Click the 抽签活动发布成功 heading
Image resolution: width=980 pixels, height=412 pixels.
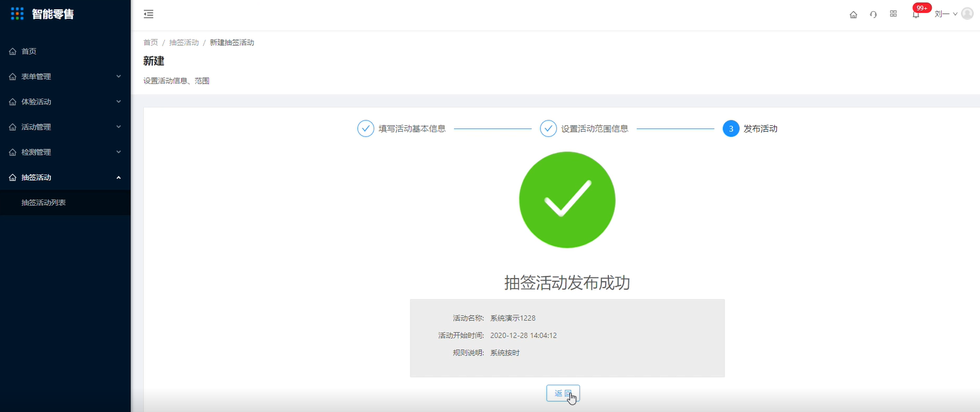[567, 283]
